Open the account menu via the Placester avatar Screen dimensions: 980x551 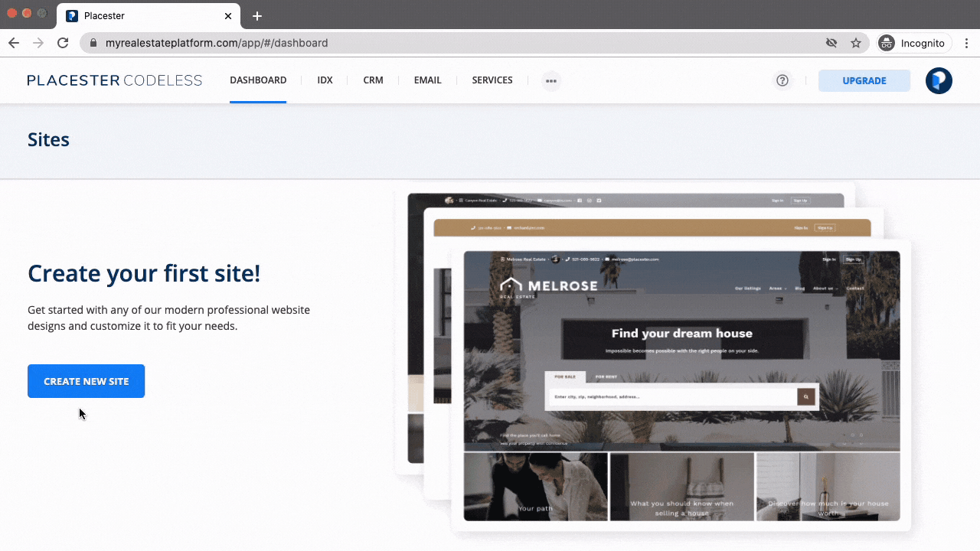tap(939, 80)
